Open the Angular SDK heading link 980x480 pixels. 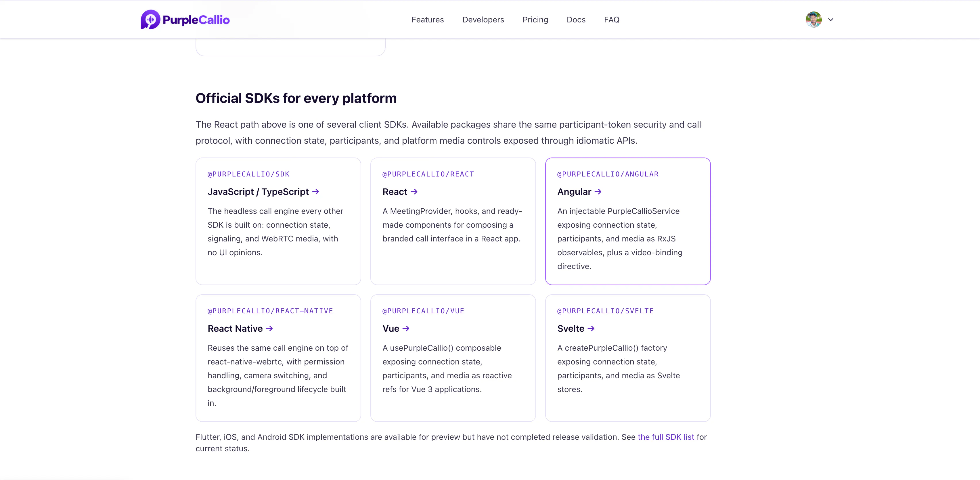pos(574,192)
